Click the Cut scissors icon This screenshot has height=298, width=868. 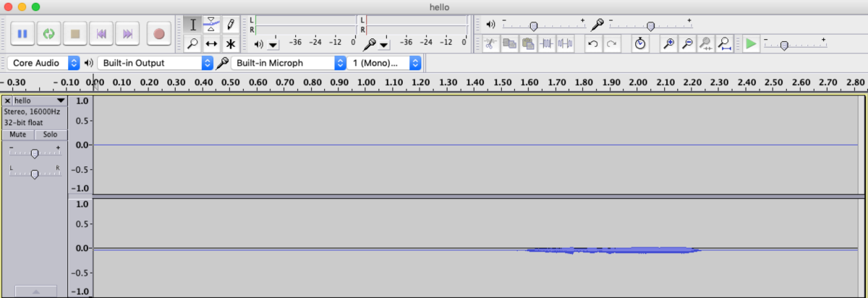point(490,44)
